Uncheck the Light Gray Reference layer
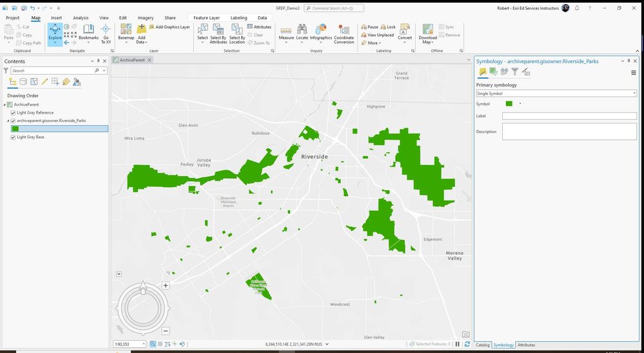This screenshot has width=644, height=353. pyautogui.click(x=13, y=113)
